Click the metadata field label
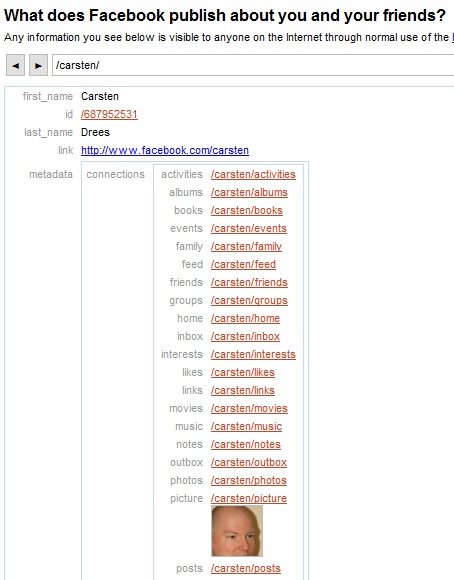Image resolution: width=454 pixels, height=580 pixels. tap(51, 174)
